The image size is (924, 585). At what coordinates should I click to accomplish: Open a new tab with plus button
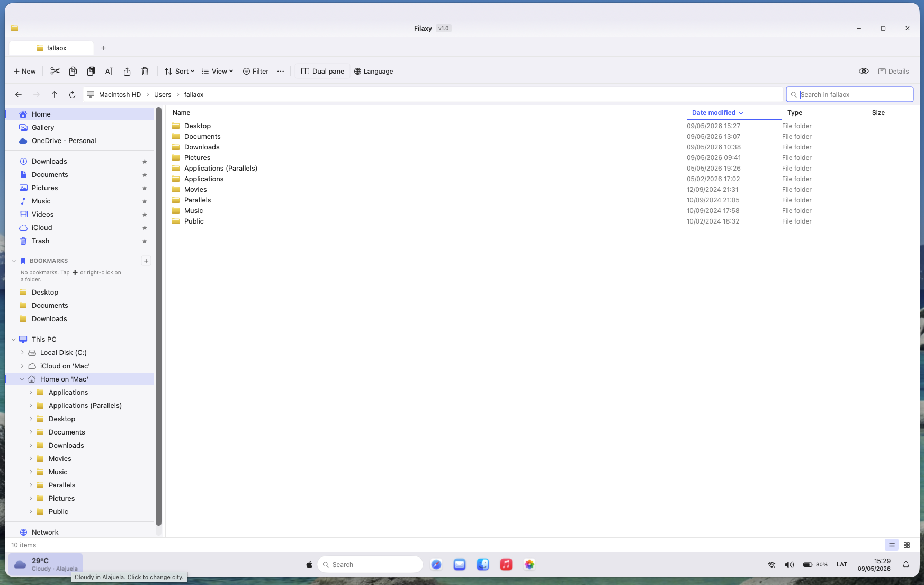tap(104, 48)
